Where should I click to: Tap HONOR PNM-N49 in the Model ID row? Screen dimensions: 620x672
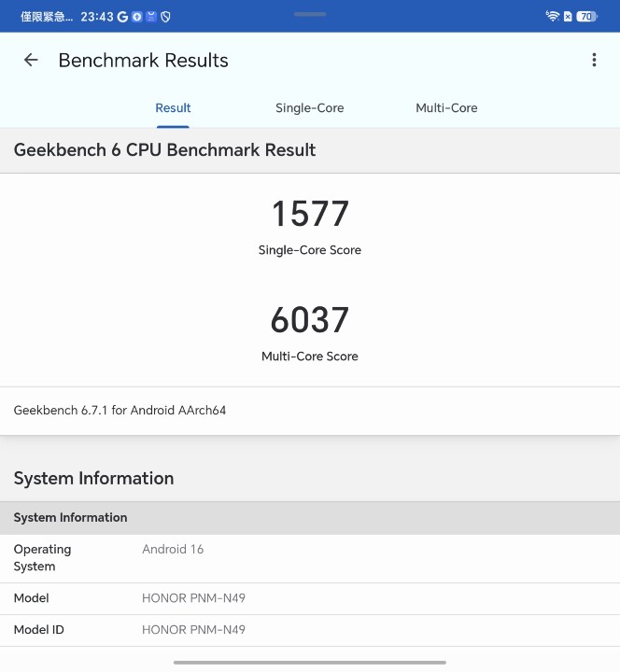(x=193, y=630)
